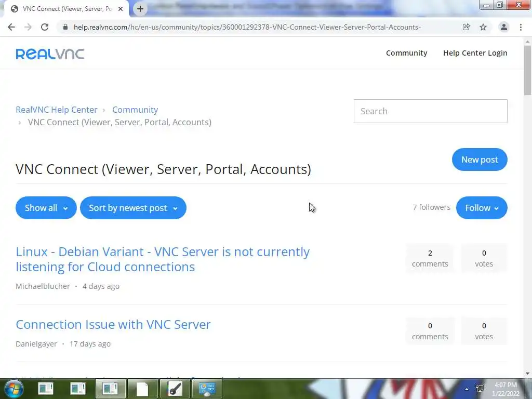This screenshot has height=399, width=532.
Task: Click votes counter of Debian Variant post
Action: tap(484, 258)
